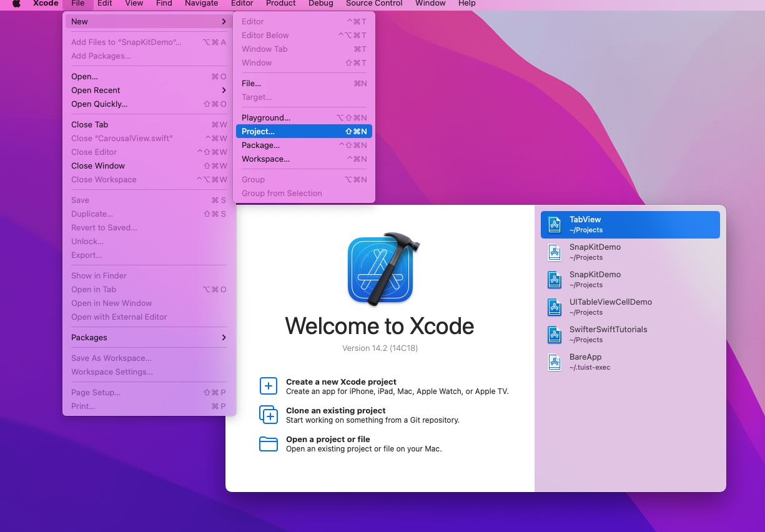This screenshot has height=532, width=765.
Task: Select Close Window in the File menu
Action: 149,165
